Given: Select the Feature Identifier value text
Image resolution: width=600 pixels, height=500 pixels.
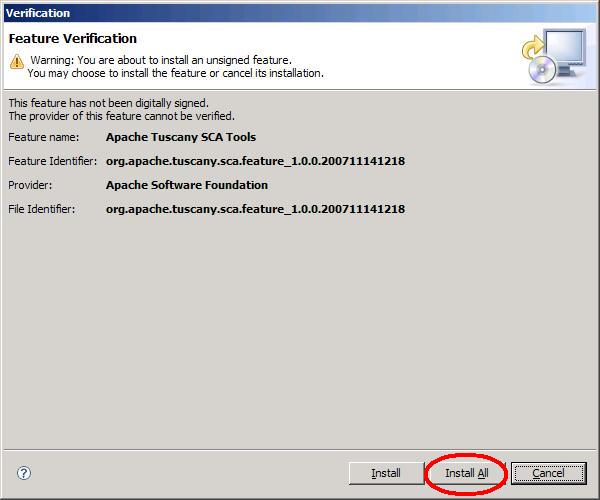Looking at the screenshot, I should (x=255, y=161).
